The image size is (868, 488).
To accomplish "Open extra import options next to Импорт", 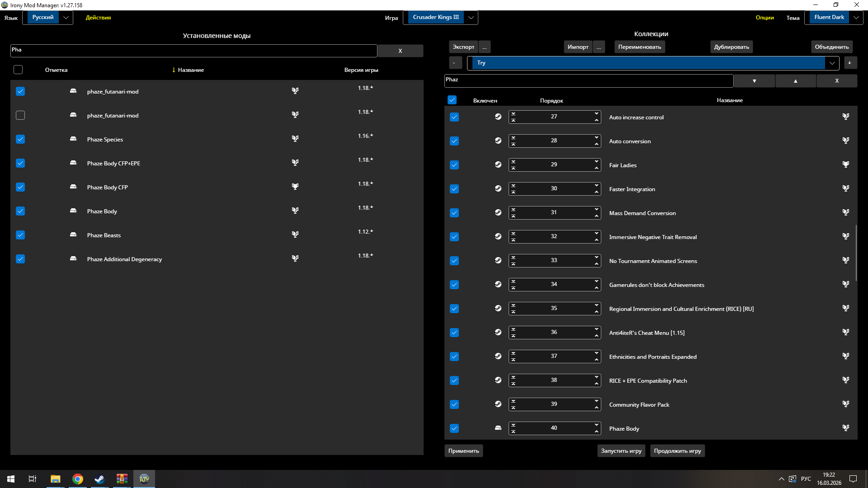I will (599, 47).
